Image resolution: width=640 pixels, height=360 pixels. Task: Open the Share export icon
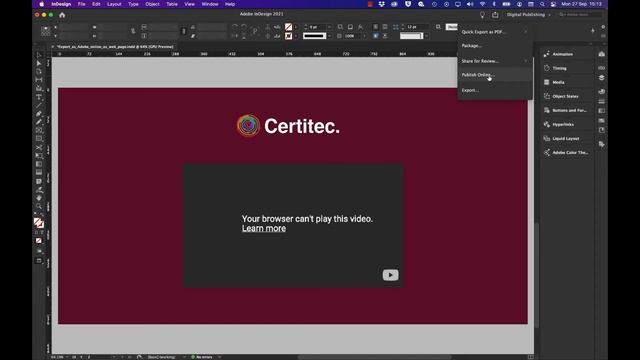click(495, 15)
